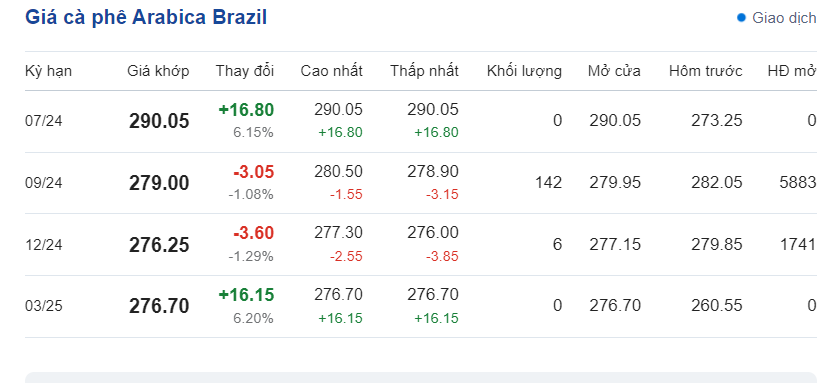The image size is (837, 383).
Task: Sort by the Giá khớp column header
Action: (158, 71)
